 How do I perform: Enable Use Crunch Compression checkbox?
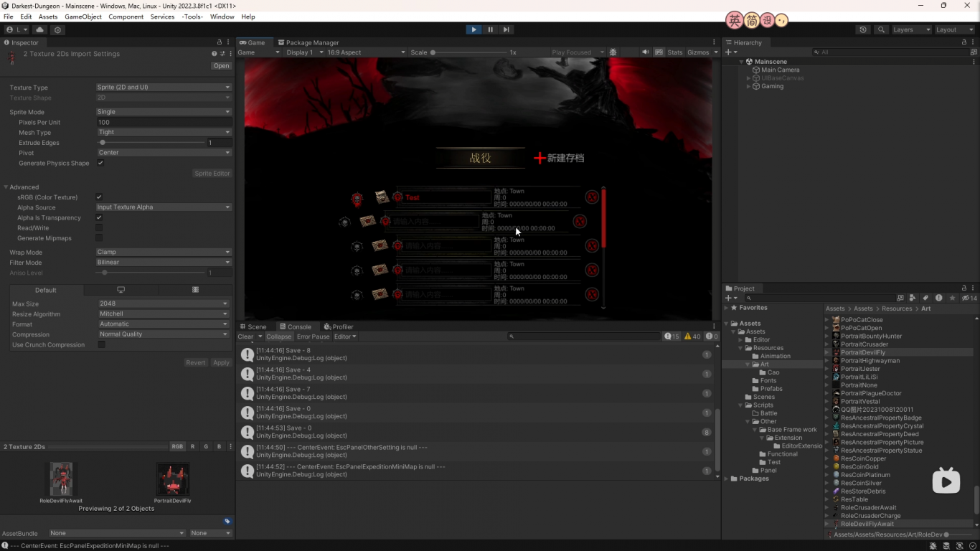[102, 345]
